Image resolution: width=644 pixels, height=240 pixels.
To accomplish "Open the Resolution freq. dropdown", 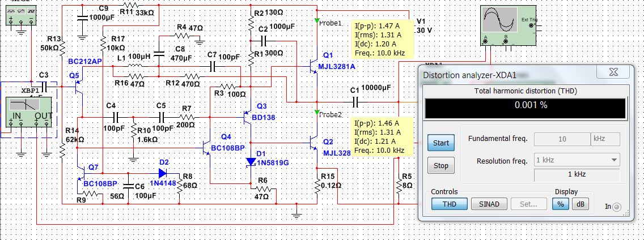I will pyautogui.click(x=576, y=160).
